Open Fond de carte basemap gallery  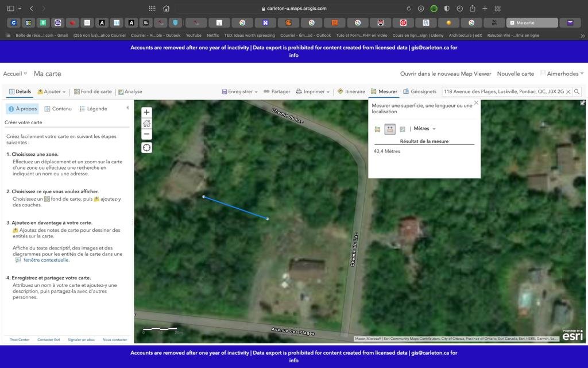93,91
